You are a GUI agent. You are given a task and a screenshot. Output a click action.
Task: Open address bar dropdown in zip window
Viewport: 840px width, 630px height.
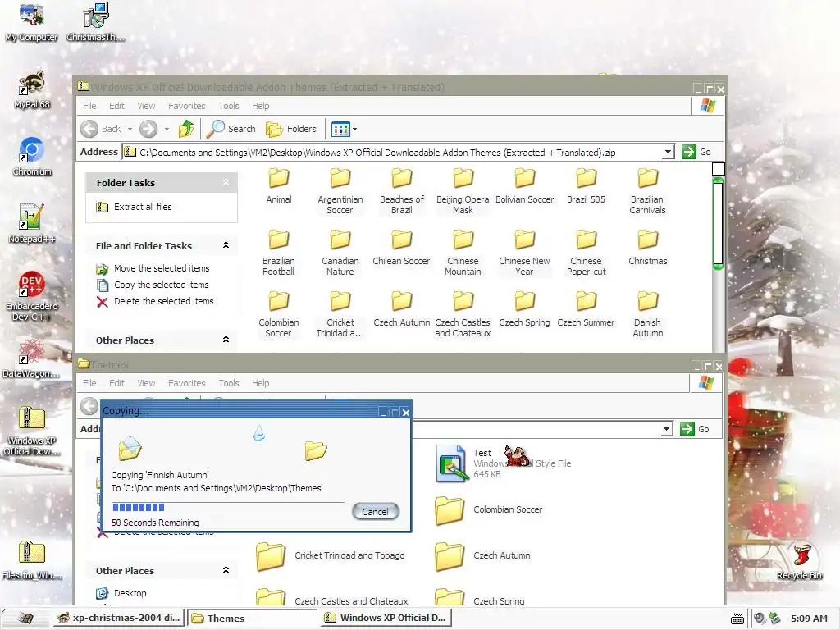tap(668, 152)
